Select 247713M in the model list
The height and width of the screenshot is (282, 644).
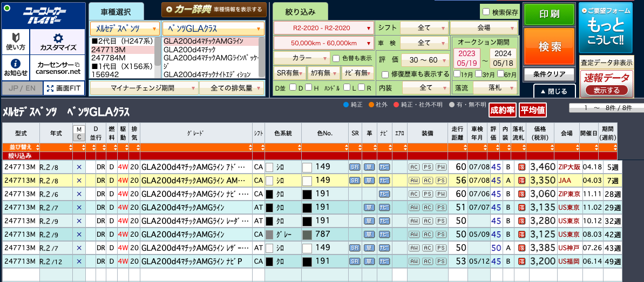(121, 49)
